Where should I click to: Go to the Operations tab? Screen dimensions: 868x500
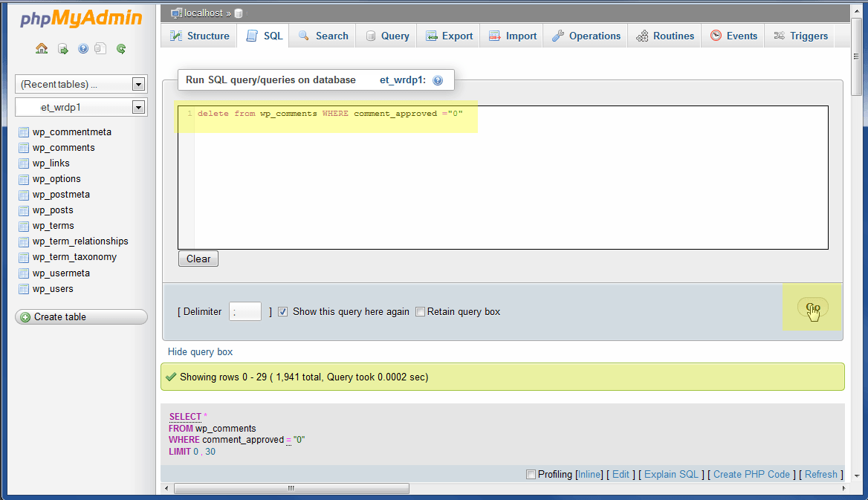586,36
